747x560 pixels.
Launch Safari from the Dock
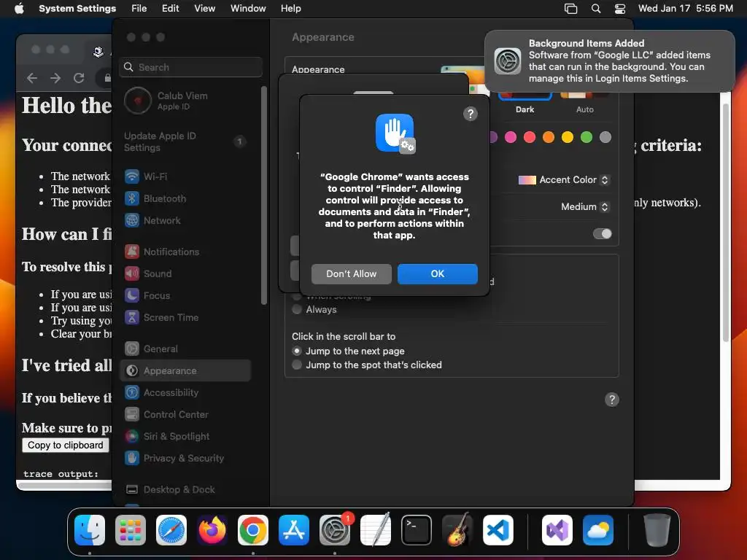(x=171, y=530)
